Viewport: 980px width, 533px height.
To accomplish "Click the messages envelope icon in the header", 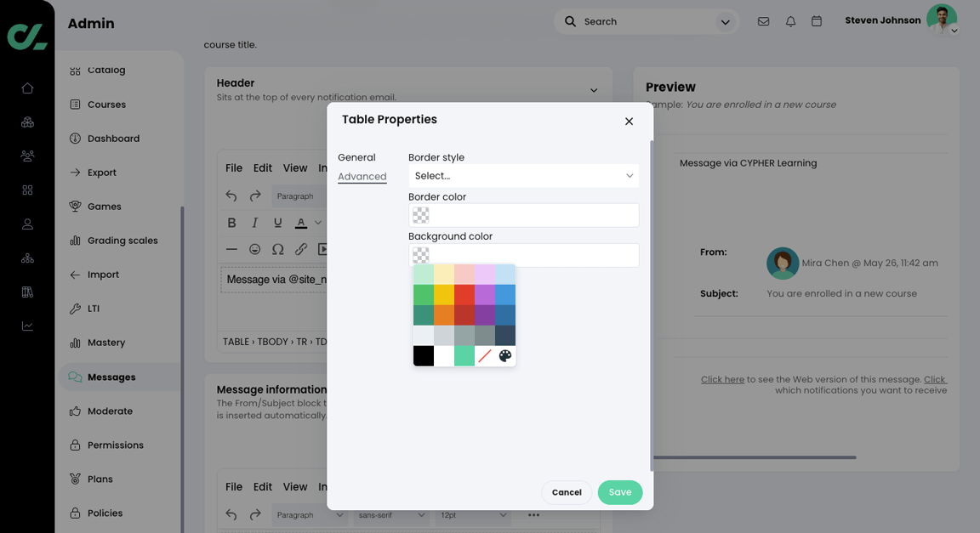I will click(763, 21).
